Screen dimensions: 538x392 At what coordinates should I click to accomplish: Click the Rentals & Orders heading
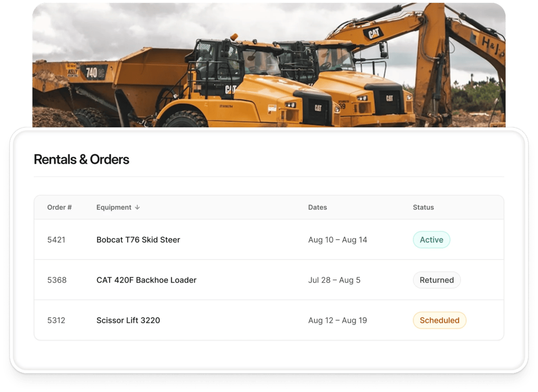point(82,159)
